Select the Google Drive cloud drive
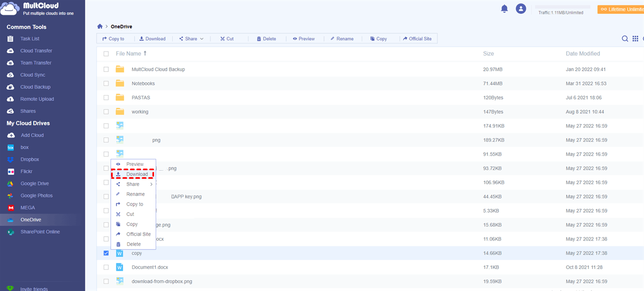The image size is (644, 291). (34, 184)
